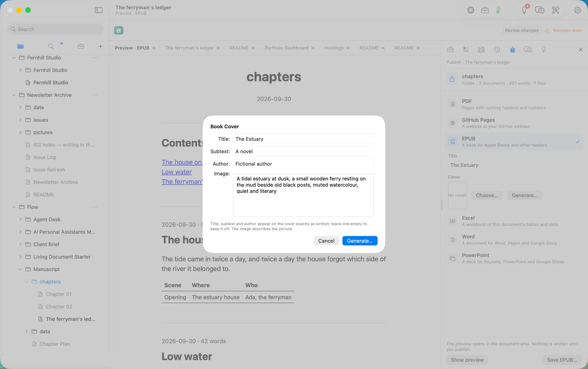
Task: Select the EPUB publish format option
Action: point(514,142)
